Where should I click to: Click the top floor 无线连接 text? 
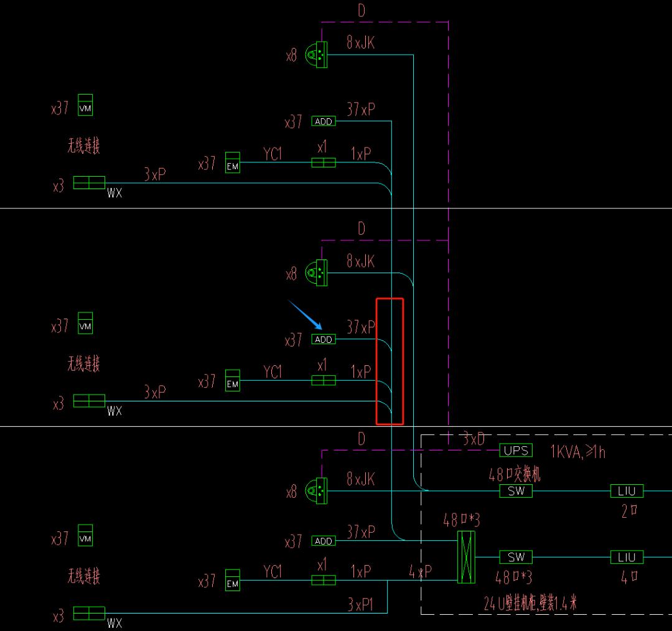[x=83, y=146]
